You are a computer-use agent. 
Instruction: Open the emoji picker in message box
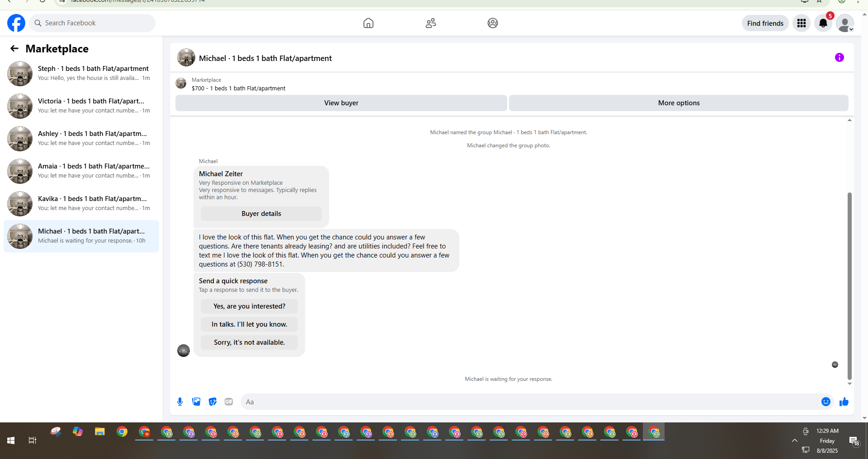826,402
